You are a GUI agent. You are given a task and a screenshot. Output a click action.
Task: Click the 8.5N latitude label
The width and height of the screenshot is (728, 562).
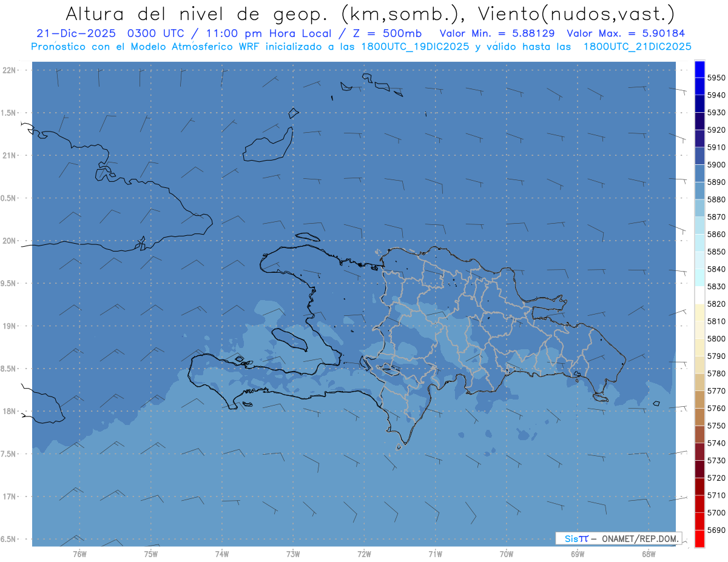(9, 369)
